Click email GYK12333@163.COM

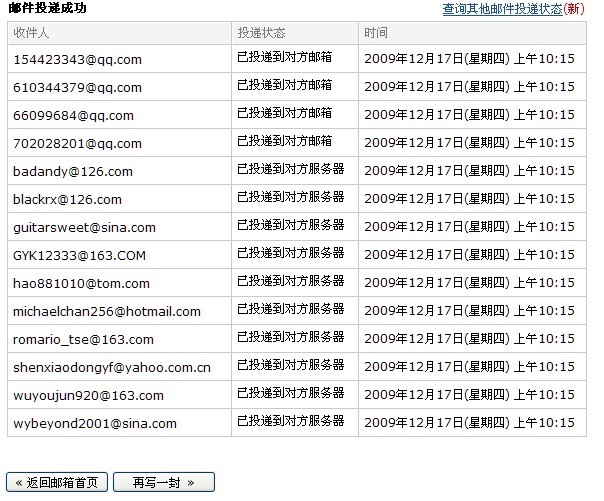[x=79, y=255]
